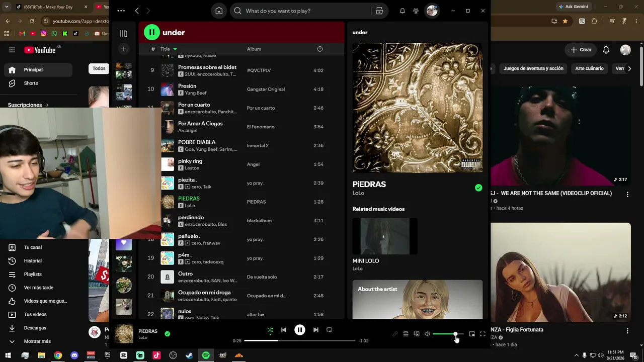Bookmark page with Chrome star icon

tap(565, 21)
